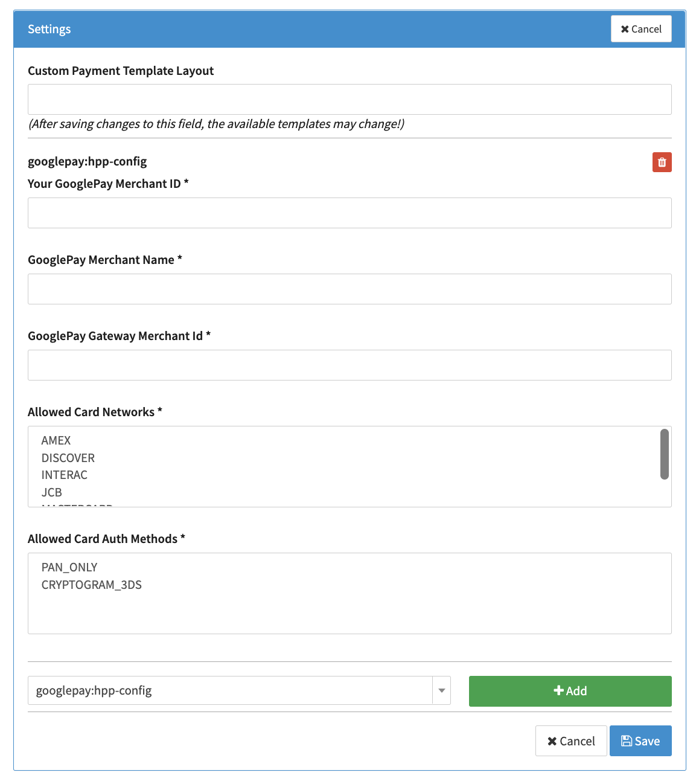Screen dimensions: 699x784
Task: Click the bottom Cancel button beside Save
Action: tap(570, 741)
